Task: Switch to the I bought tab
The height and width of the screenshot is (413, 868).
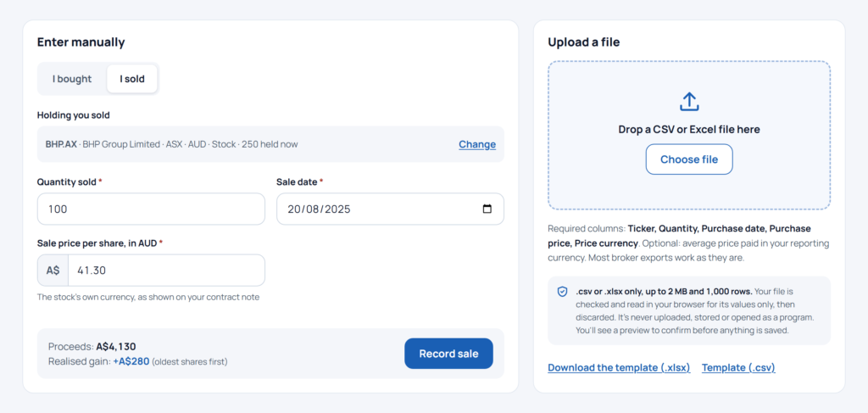Action: click(72, 79)
